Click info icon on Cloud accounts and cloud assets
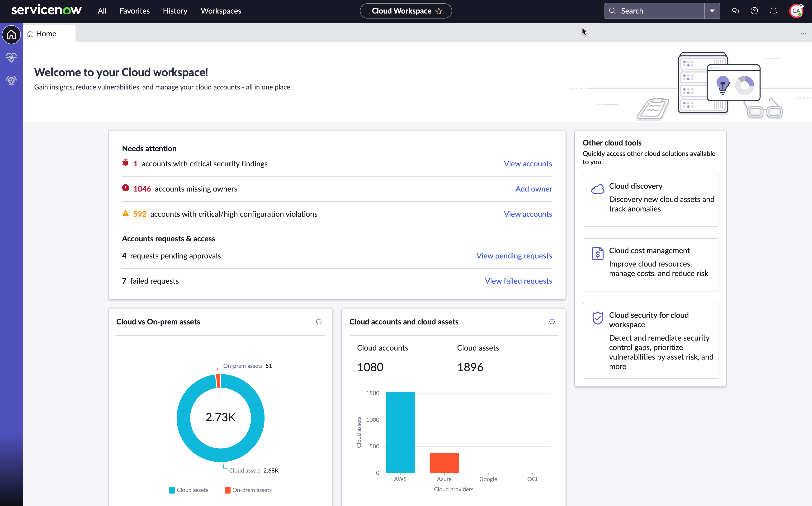This screenshot has width=812, height=506. [552, 322]
